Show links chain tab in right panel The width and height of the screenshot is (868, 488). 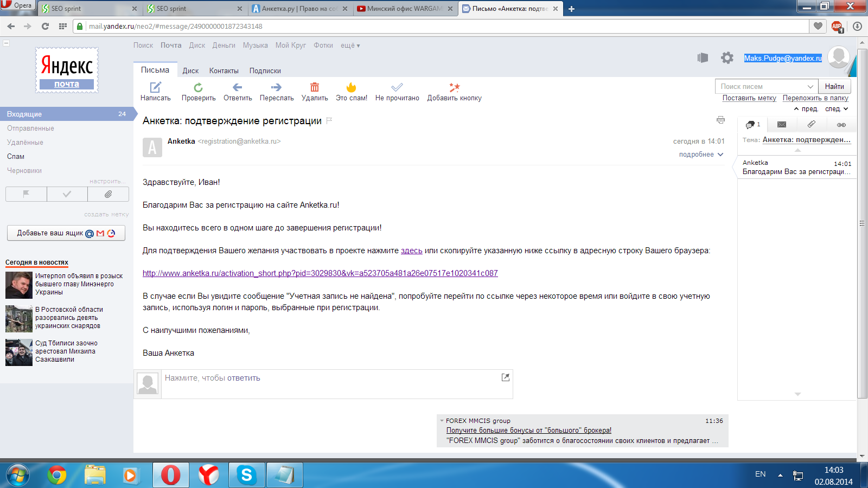[841, 125]
